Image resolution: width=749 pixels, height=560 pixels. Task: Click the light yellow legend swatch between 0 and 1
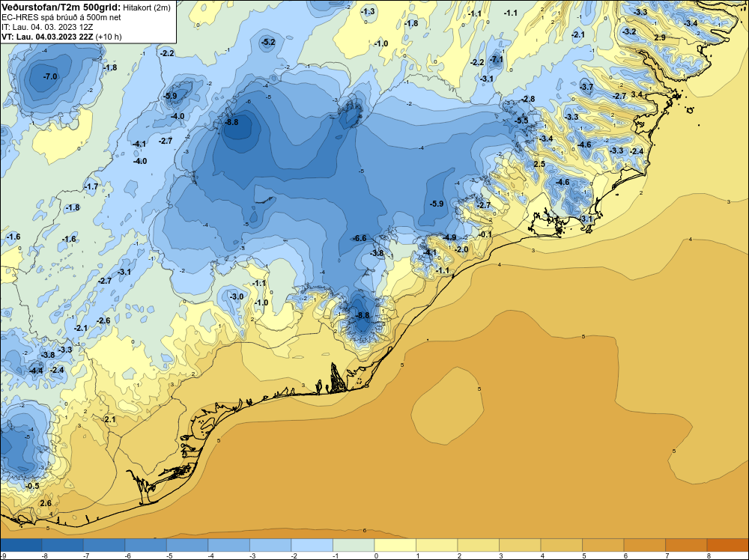tap(395, 545)
